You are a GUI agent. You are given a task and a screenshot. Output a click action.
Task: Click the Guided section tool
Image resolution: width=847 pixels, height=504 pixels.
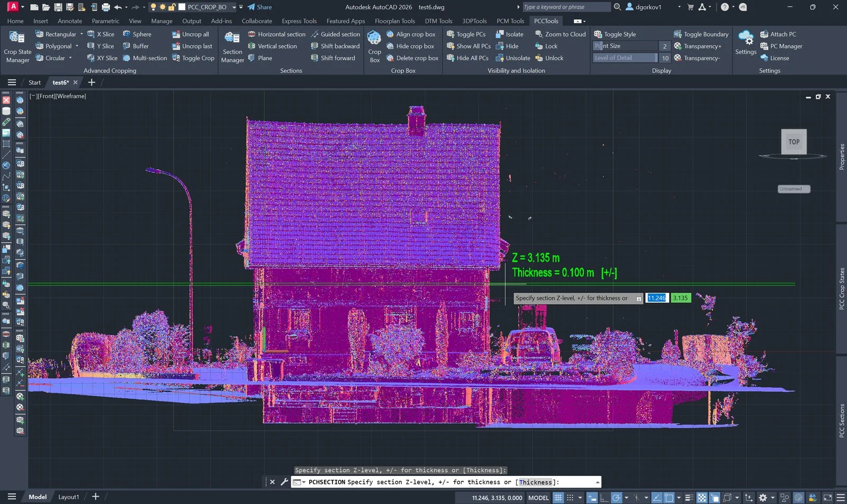point(335,34)
